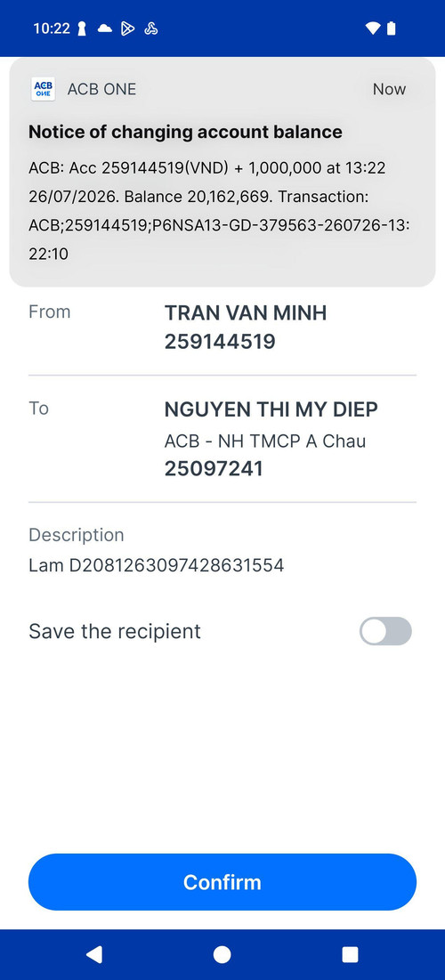The width and height of the screenshot is (445, 980).
Task: Tap the Wi-Fi status icon
Action: [373, 28]
